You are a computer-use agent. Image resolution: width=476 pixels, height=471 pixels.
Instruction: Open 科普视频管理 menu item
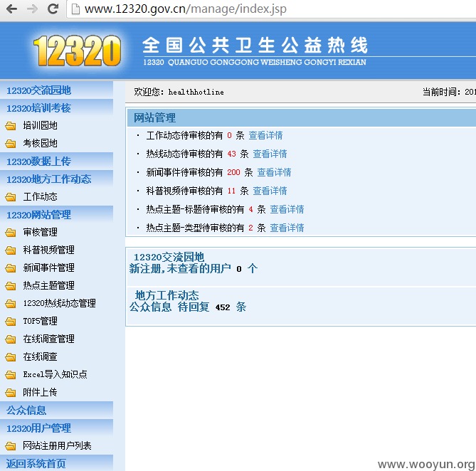click(x=48, y=250)
